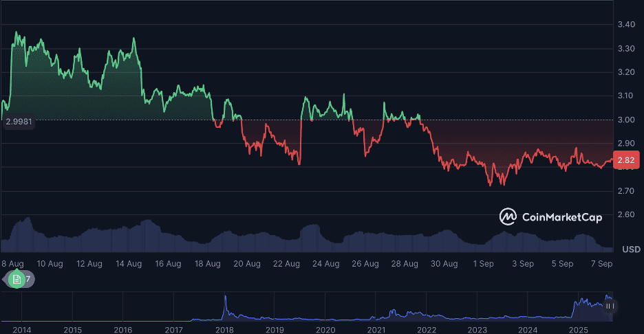The width and height of the screenshot is (644, 334).
Task: Click the 14 Aug date axis label
Action: click(129, 263)
